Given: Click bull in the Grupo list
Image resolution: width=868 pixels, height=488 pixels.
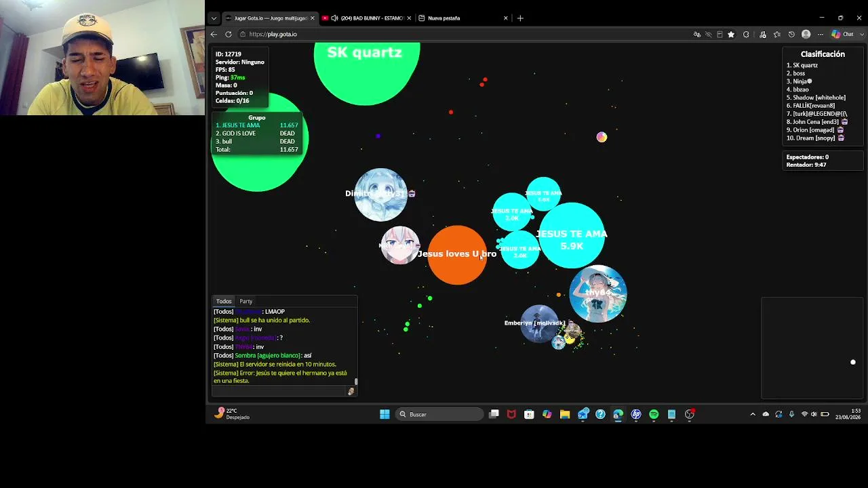Looking at the screenshot, I should point(257,142).
